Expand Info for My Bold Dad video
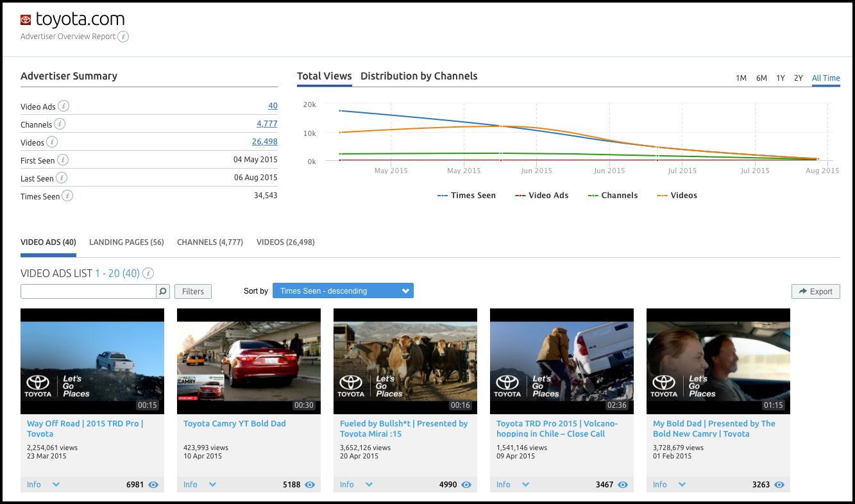 point(669,485)
